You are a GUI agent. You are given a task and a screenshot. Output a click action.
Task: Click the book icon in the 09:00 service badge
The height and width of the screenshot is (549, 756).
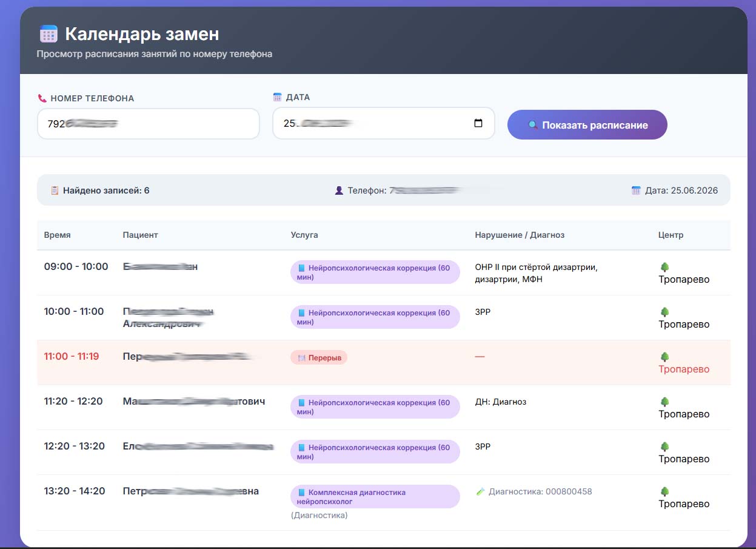click(x=302, y=268)
